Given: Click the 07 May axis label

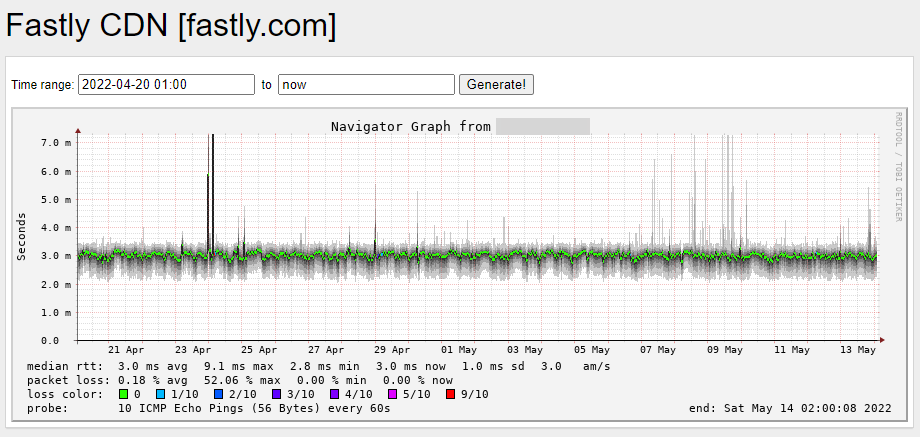Looking at the screenshot, I should pos(659,350).
